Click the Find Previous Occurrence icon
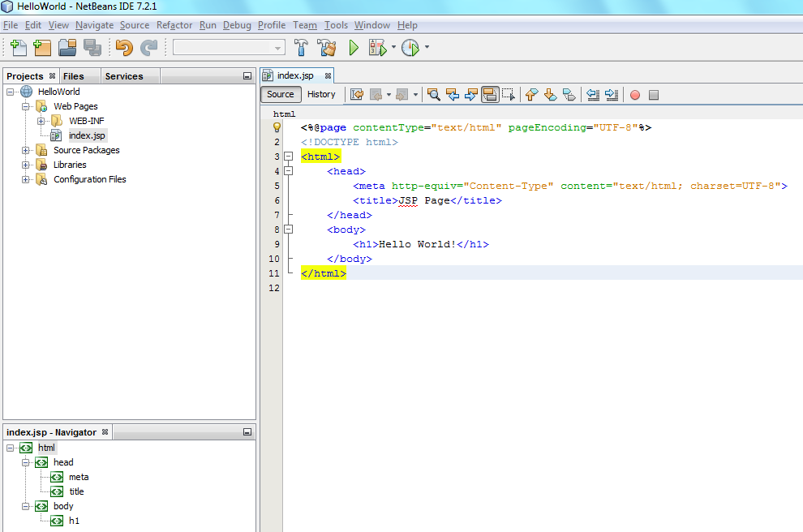 pos(453,95)
